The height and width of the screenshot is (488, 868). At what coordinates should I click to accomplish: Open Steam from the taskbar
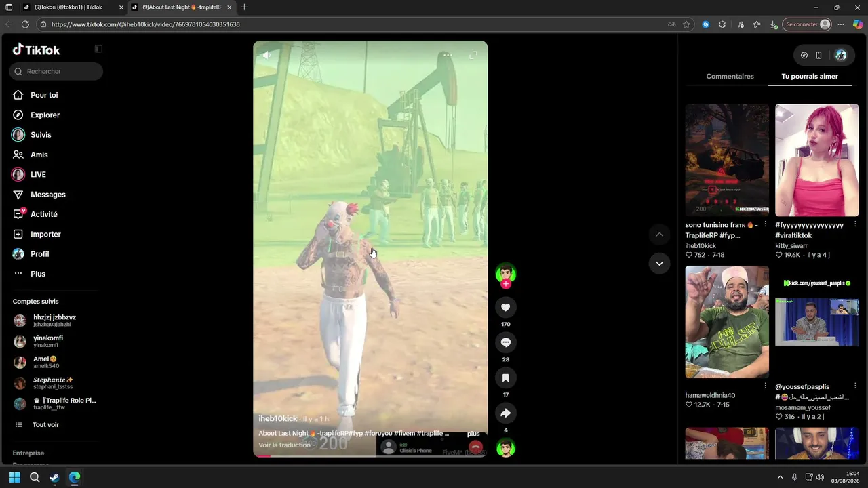point(54,477)
